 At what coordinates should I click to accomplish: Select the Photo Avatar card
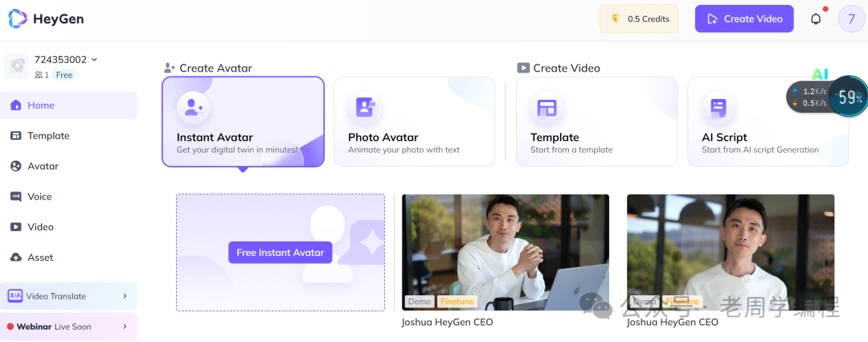pyautogui.click(x=414, y=122)
